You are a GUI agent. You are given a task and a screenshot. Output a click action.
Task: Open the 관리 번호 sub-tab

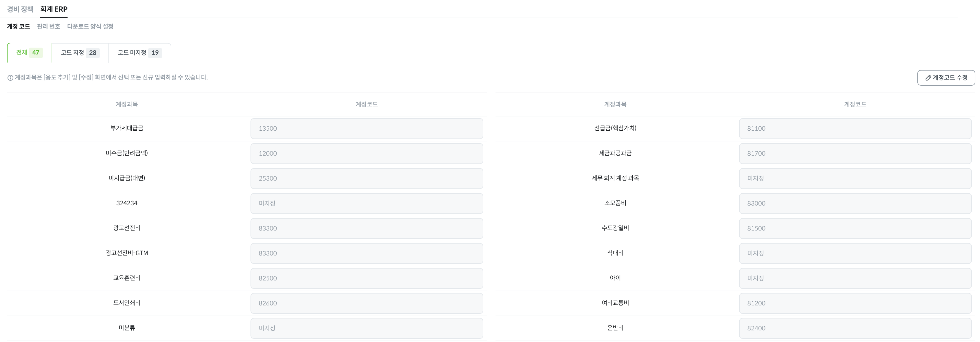48,26
